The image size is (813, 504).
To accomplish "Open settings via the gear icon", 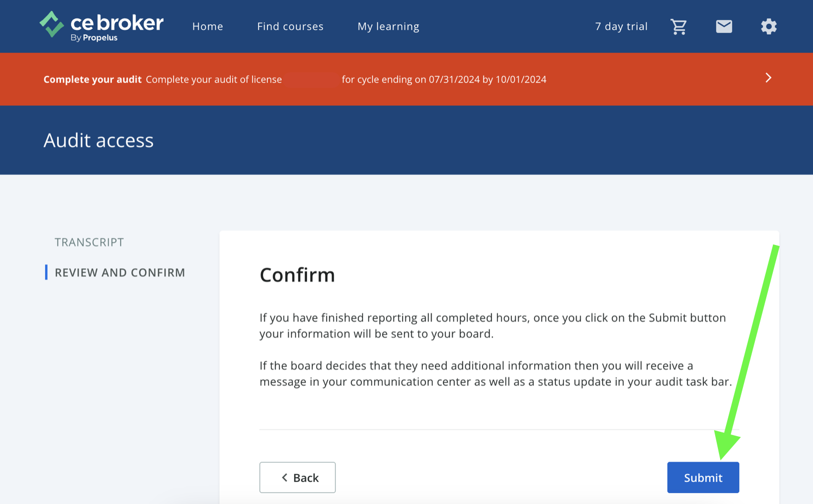I will pyautogui.click(x=768, y=27).
